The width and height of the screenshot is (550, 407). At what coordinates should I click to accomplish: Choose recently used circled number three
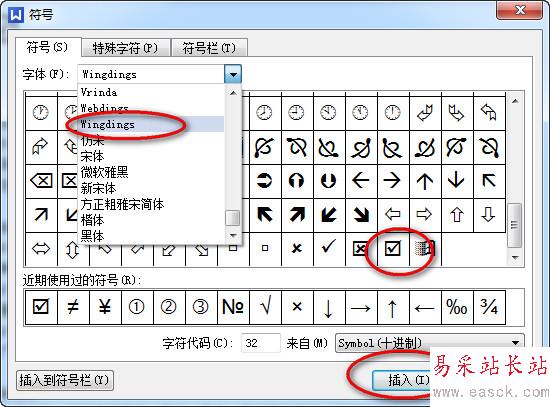pyautogui.click(x=201, y=307)
